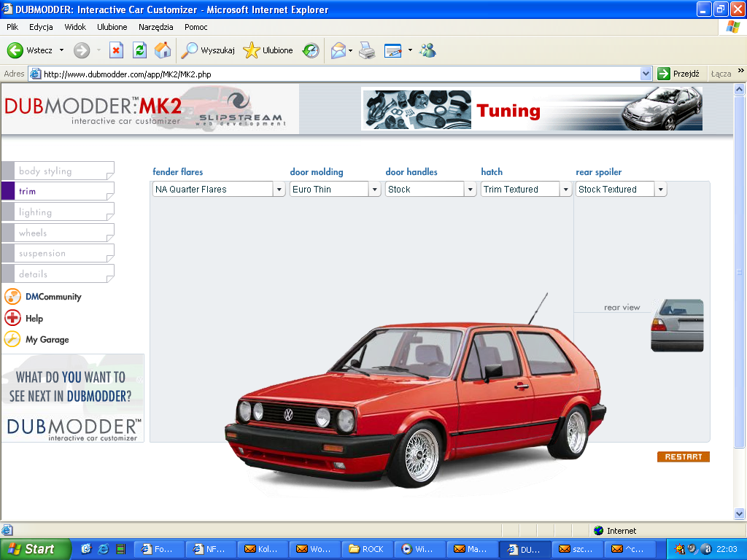Stop page loading with red X icon
Image resolution: width=747 pixels, height=560 pixels.
click(116, 50)
